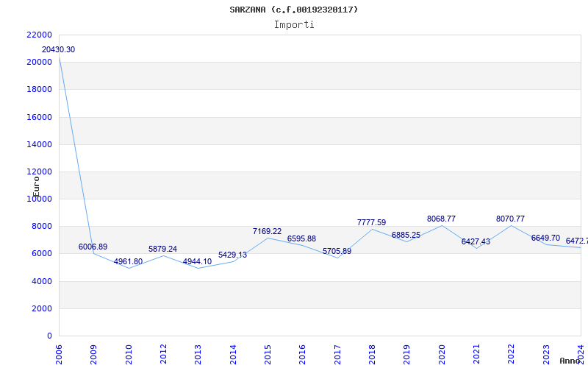Image resolution: width=588 pixels, height=368 pixels.
Task: Select the 7169.22 data label
Action: (x=267, y=231)
